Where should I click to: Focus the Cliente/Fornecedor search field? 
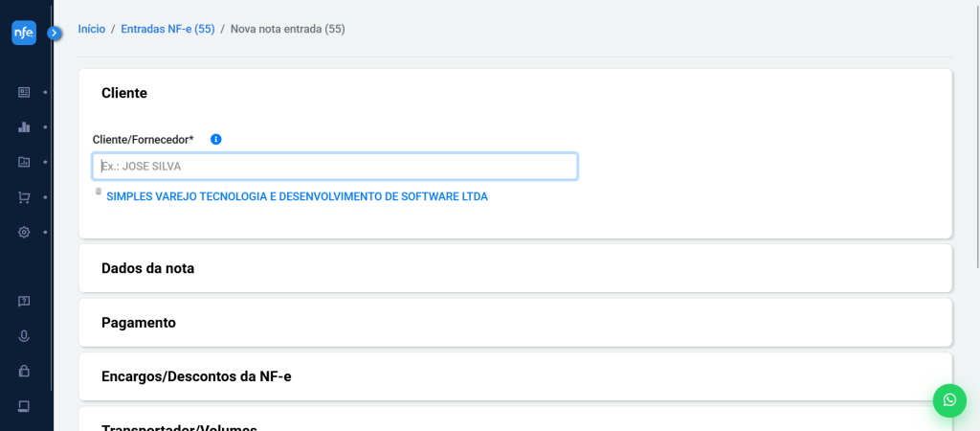click(335, 167)
